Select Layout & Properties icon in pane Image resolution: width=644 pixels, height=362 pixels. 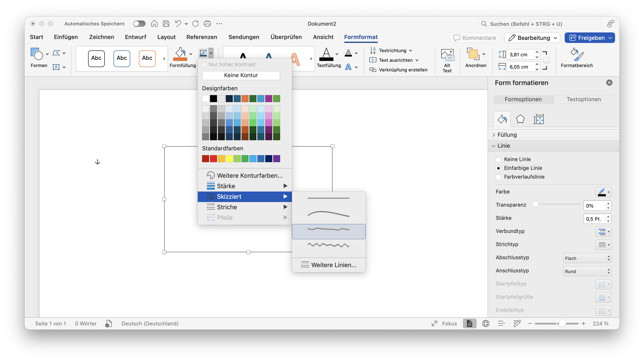click(x=538, y=119)
